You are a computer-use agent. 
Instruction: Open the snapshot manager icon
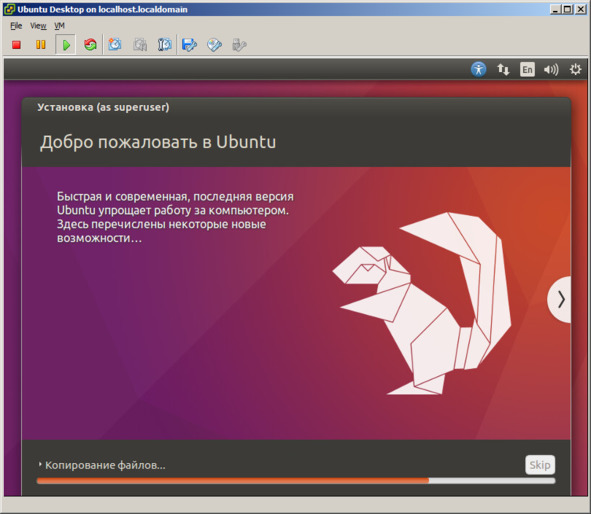pos(165,45)
